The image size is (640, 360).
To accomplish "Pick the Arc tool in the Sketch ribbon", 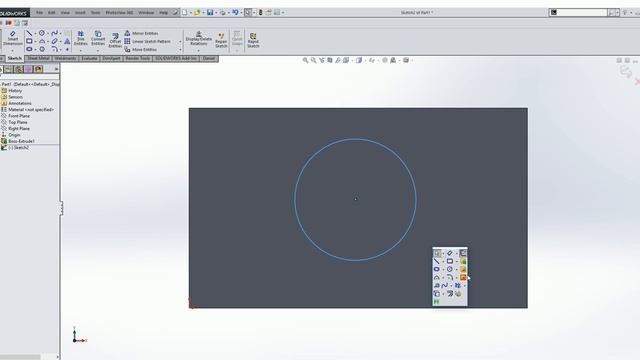I will 42,41.
